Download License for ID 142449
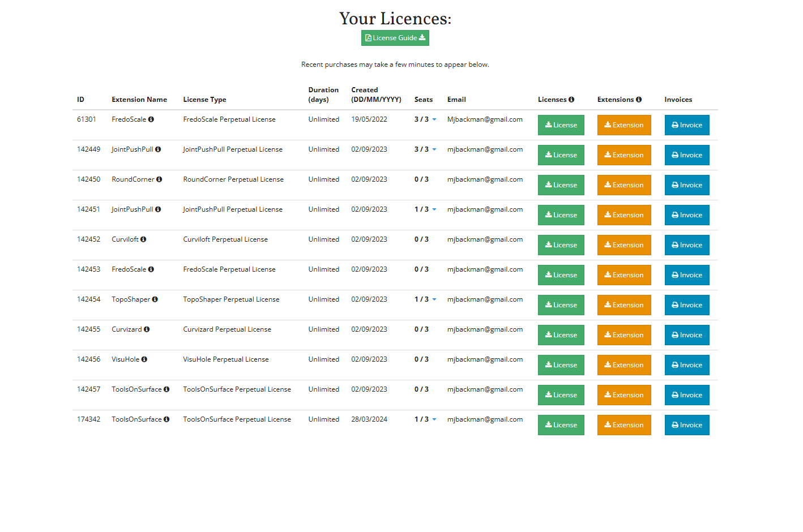Image resolution: width=803 pixels, height=532 pixels. [561, 155]
